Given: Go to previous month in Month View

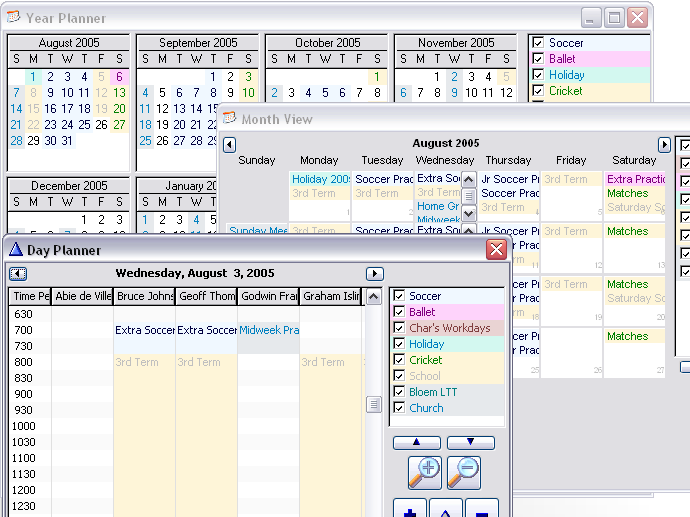Looking at the screenshot, I should [229, 145].
